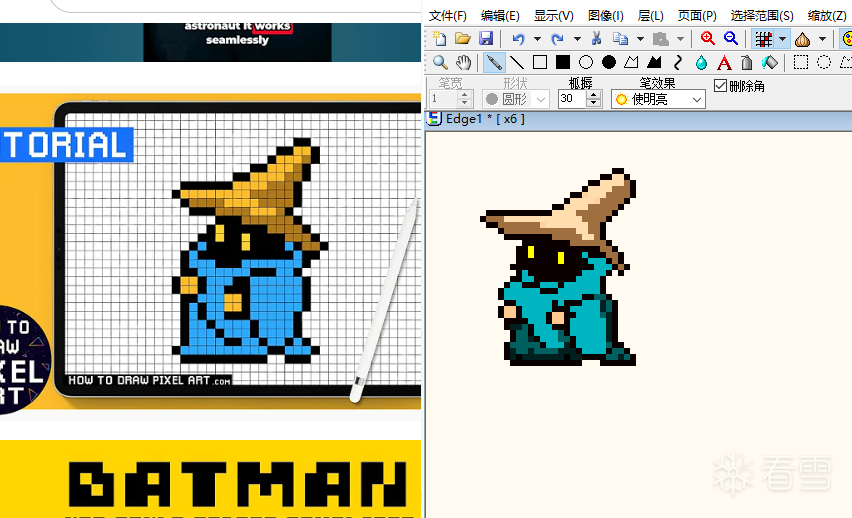Select the red A text tool
This screenshot has width=852, height=518.
point(724,63)
